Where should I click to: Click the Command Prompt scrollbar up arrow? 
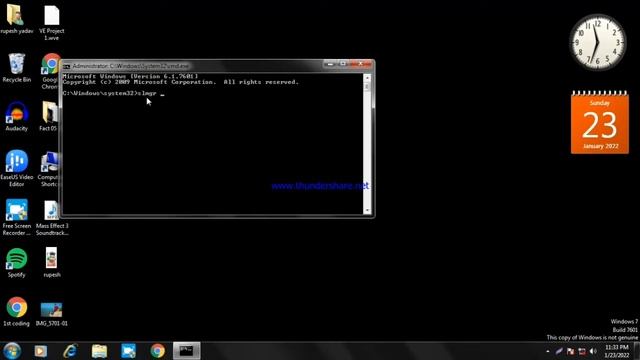[367, 77]
